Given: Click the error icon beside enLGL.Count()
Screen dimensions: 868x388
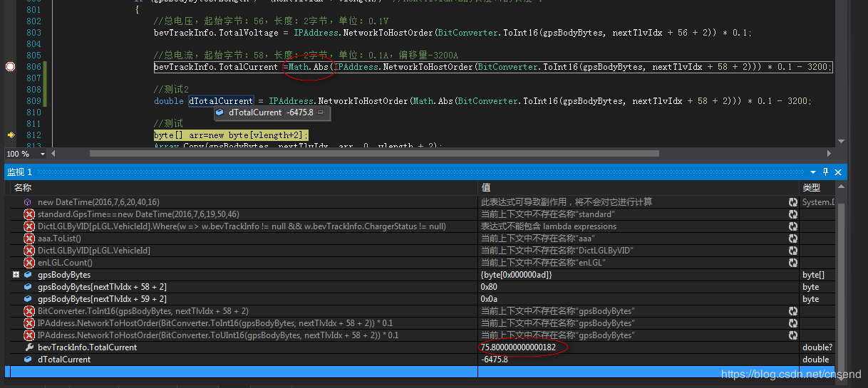Looking at the screenshot, I should click(x=29, y=263).
